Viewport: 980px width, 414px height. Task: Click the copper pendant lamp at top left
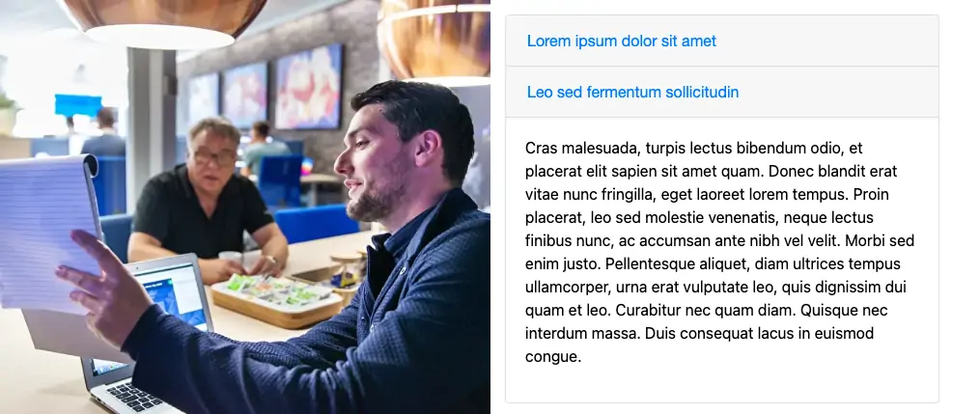(x=167, y=22)
